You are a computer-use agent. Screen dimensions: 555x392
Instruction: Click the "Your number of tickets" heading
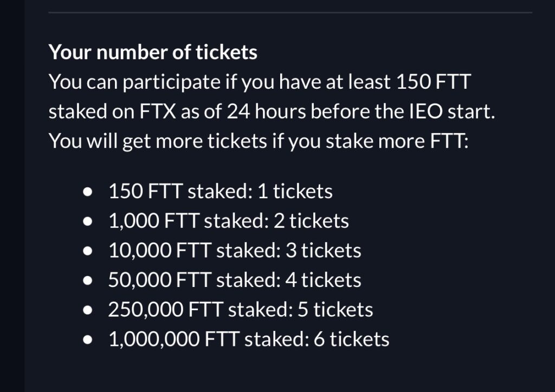coord(153,53)
